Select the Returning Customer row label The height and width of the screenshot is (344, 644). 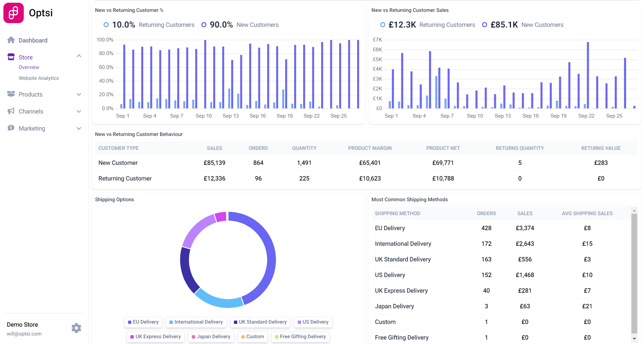coord(125,178)
